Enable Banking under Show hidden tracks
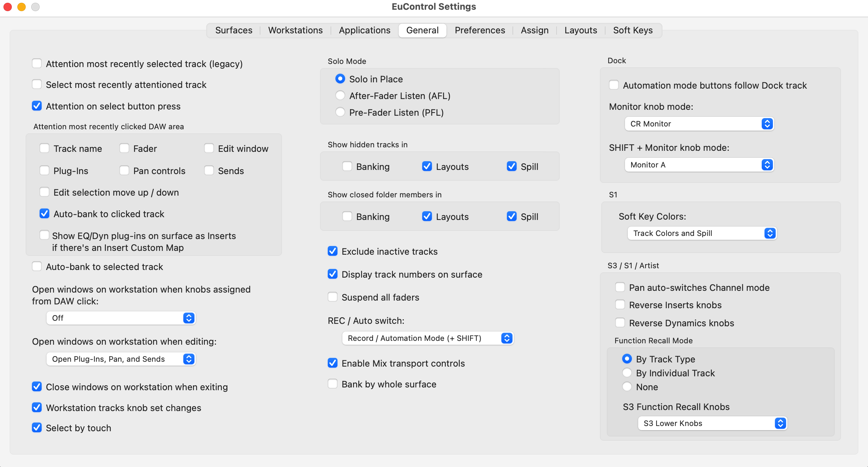This screenshot has height=467, width=868. [x=347, y=166]
